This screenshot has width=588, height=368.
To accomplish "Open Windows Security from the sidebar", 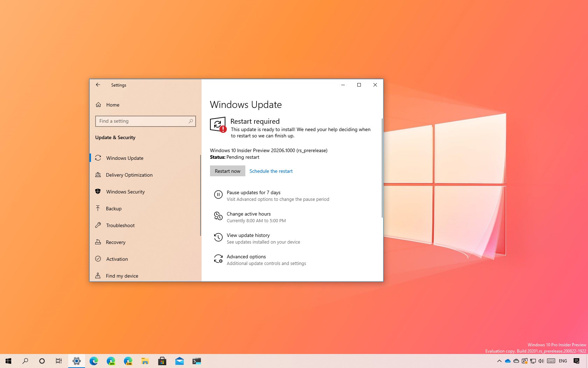I will [x=125, y=192].
